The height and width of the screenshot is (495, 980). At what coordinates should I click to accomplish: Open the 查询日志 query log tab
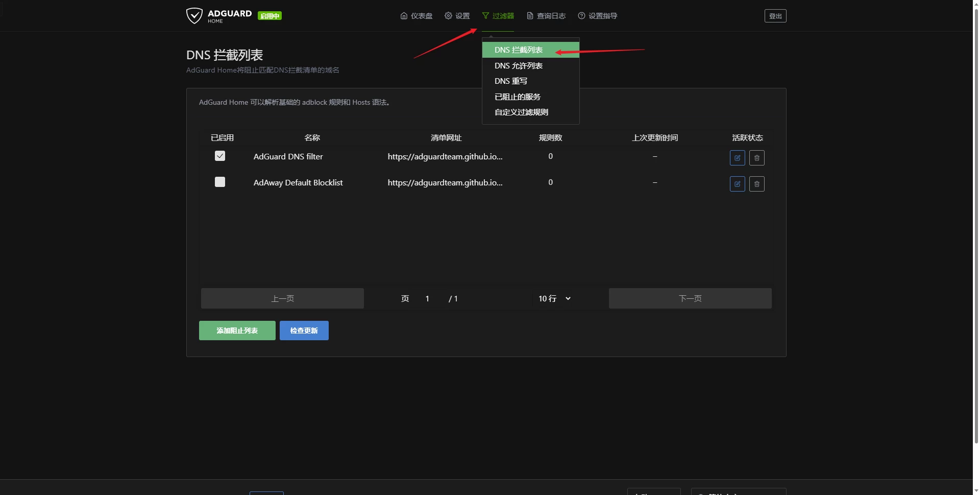coord(546,16)
